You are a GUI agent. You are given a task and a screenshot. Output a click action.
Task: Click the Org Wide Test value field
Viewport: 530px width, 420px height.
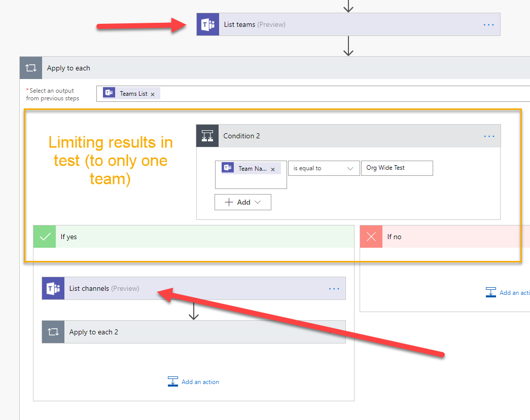click(397, 168)
